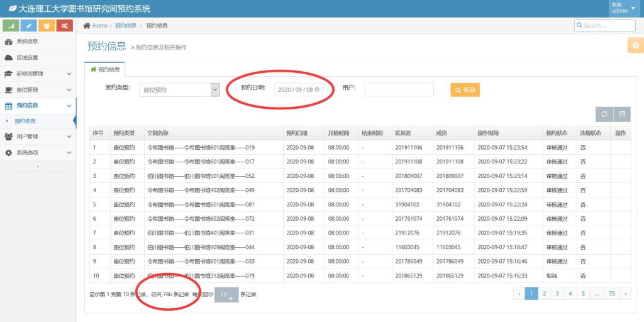Go to page 75 in pagination
Image resolution: width=644 pixels, height=322 pixels.
point(611,294)
